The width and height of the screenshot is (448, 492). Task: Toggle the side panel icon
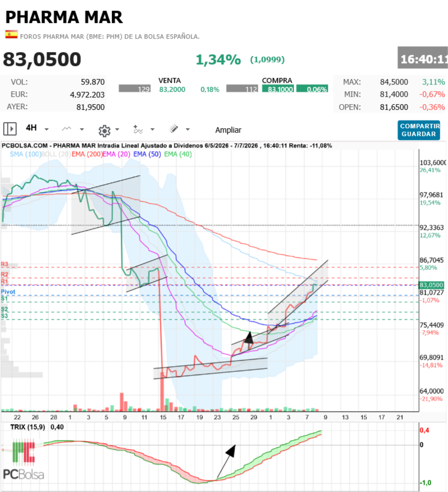click(10, 129)
